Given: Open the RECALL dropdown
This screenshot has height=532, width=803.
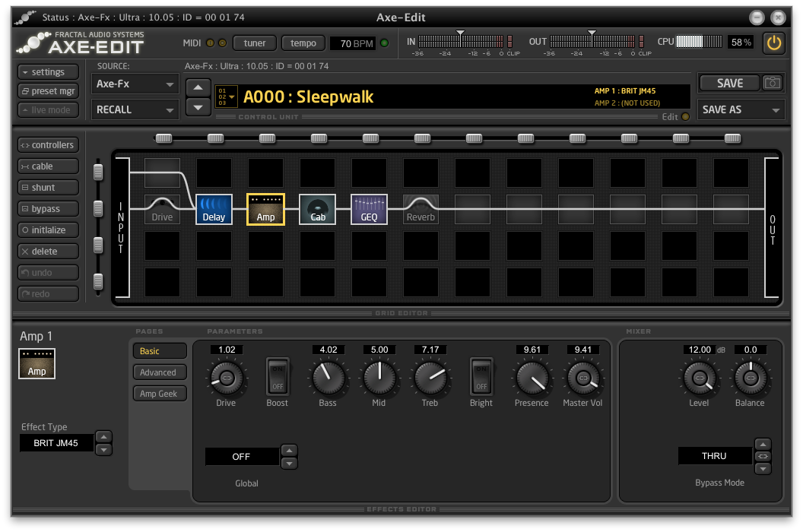Looking at the screenshot, I should 135,109.
